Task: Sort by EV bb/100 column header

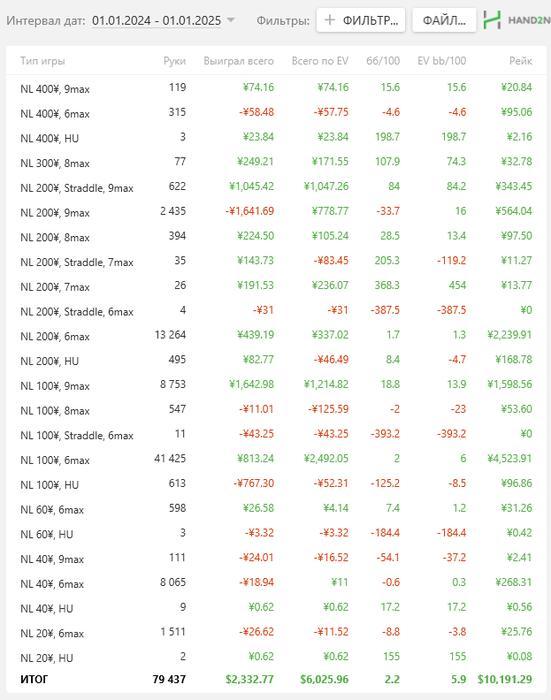Action: click(442, 61)
